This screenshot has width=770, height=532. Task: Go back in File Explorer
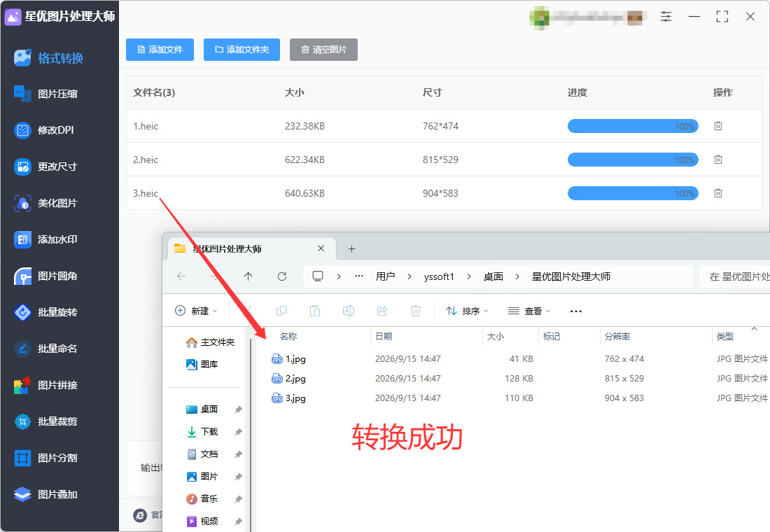coord(181,276)
